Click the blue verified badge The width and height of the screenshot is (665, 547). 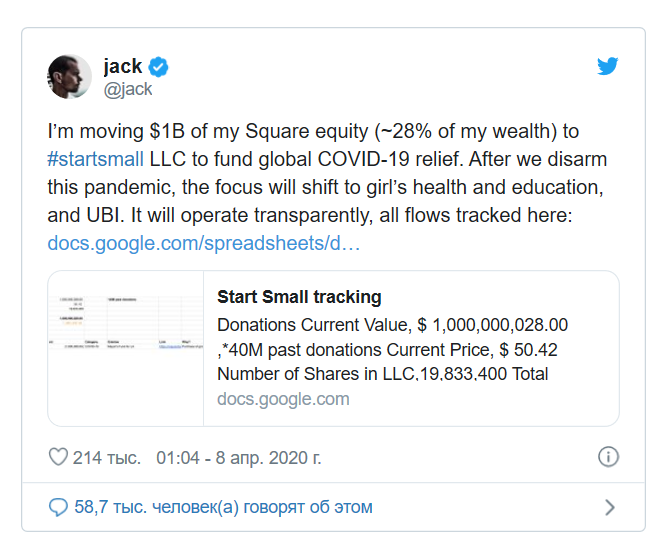coord(158,67)
